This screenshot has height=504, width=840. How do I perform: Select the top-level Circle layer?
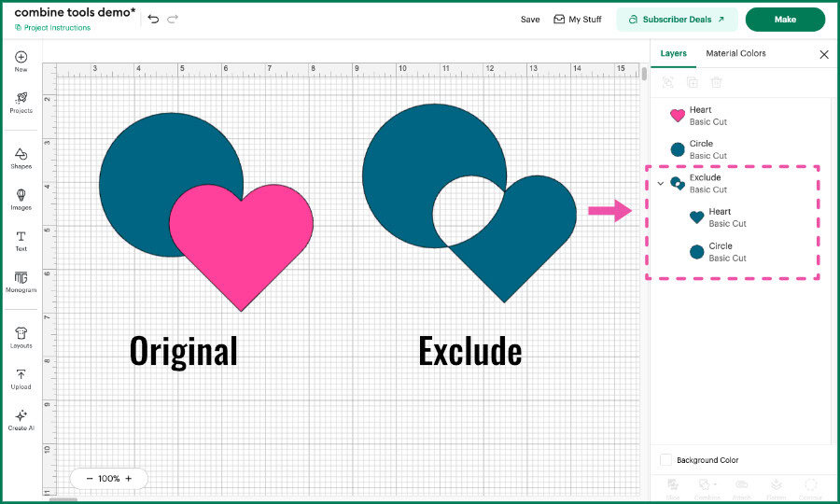738,149
